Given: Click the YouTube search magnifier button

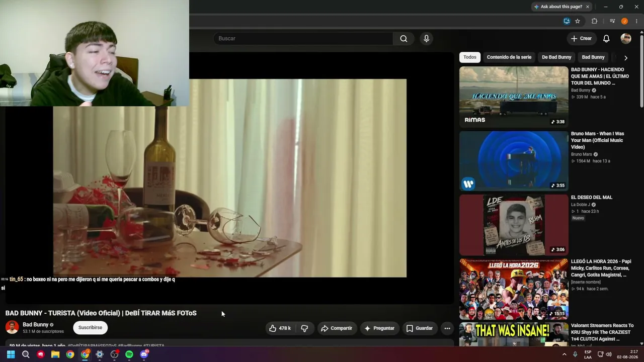Looking at the screenshot, I should (x=404, y=39).
